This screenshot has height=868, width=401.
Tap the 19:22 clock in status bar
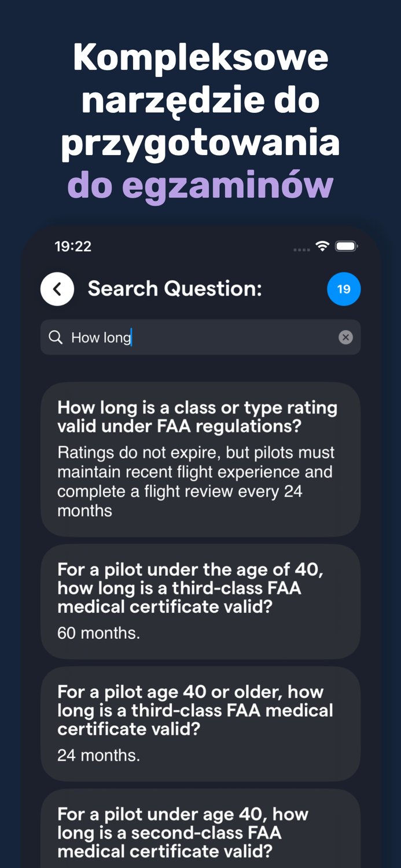coord(73,247)
